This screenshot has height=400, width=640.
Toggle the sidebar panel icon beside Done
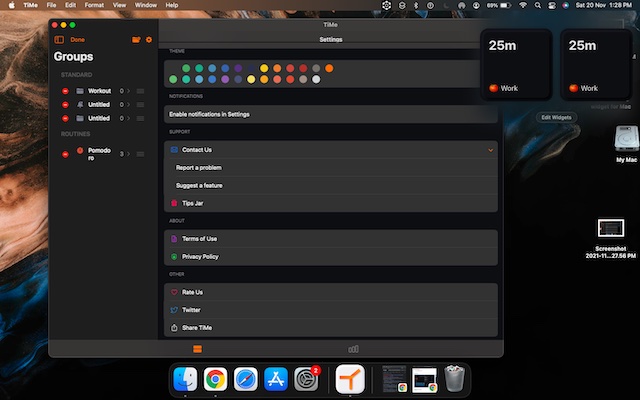[x=59, y=40]
